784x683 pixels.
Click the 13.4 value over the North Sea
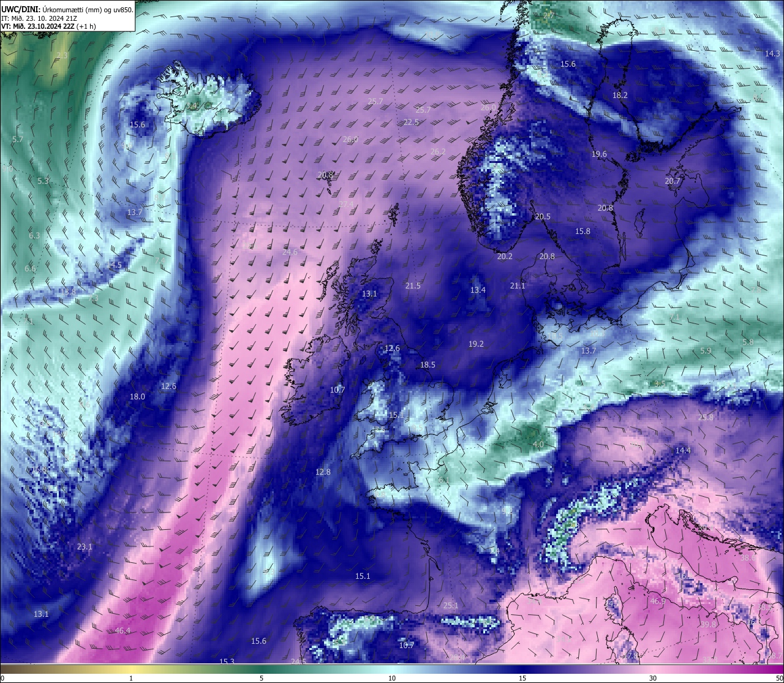(478, 290)
